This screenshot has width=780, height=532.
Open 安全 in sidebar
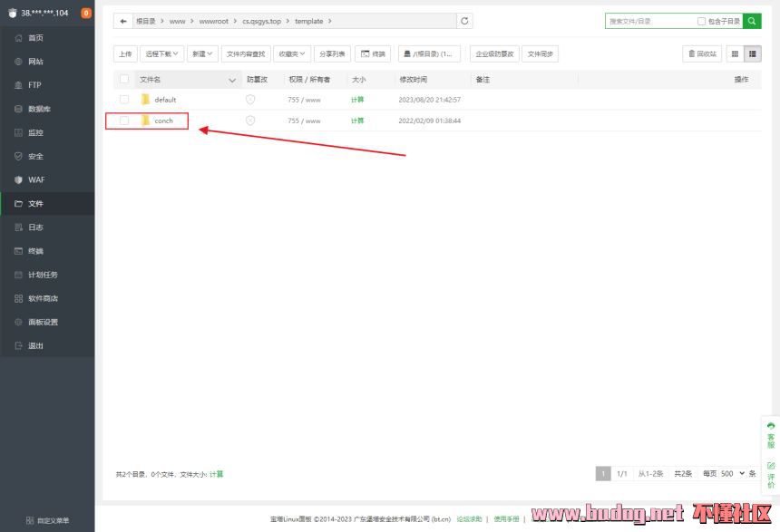click(x=47, y=156)
